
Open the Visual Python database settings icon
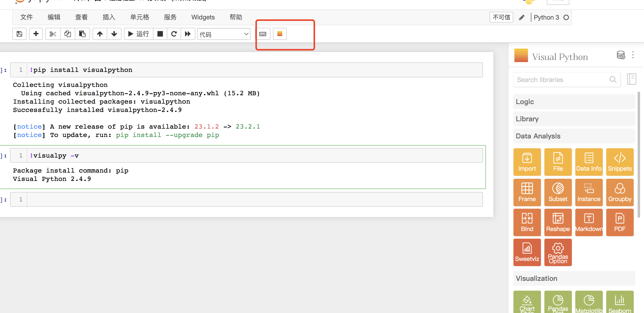[x=621, y=55]
